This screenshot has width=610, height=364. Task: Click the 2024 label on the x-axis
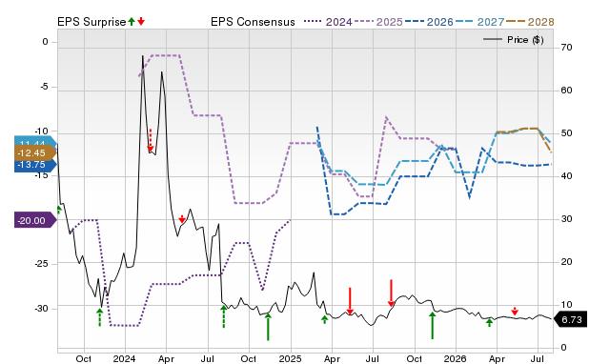pos(124,358)
